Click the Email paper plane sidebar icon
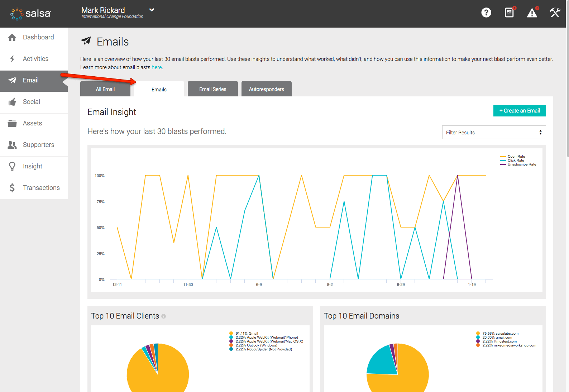Image resolution: width=569 pixels, height=392 pixels. tap(12, 80)
